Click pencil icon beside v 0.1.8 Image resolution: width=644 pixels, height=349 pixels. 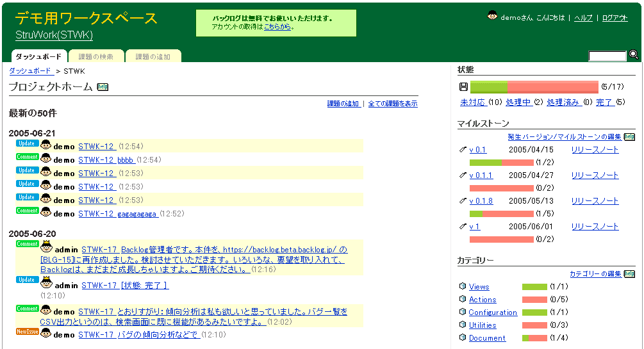pyautogui.click(x=463, y=200)
